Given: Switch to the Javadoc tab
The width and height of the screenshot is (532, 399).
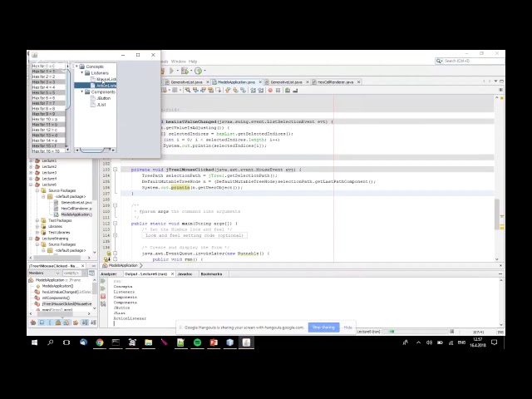Looking at the screenshot, I should coord(185,273).
